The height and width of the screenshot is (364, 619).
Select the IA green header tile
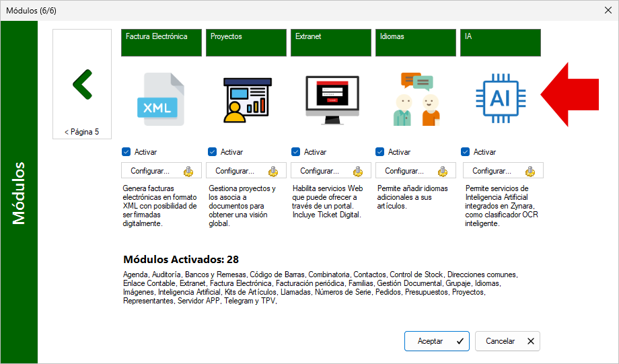[x=501, y=42]
